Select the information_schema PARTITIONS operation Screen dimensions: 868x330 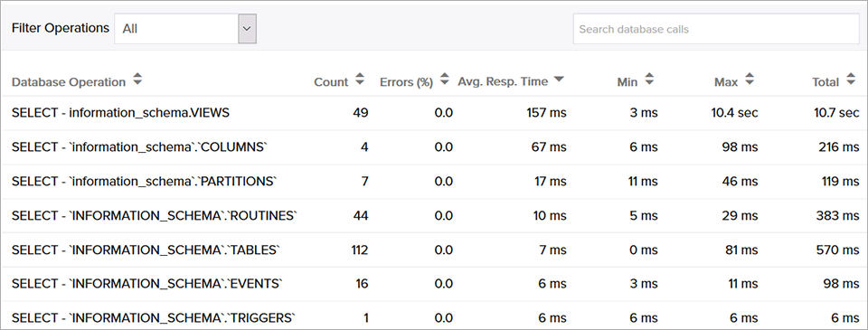(144, 182)
